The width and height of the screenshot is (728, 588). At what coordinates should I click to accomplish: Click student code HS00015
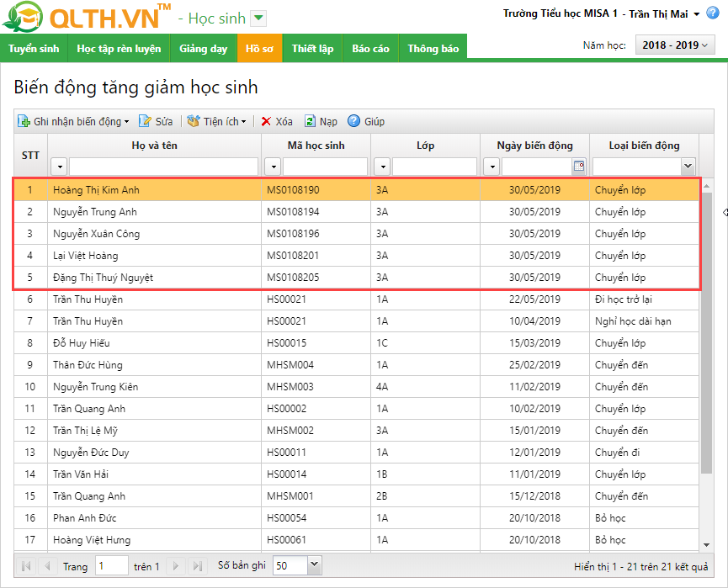pos(286,343)
